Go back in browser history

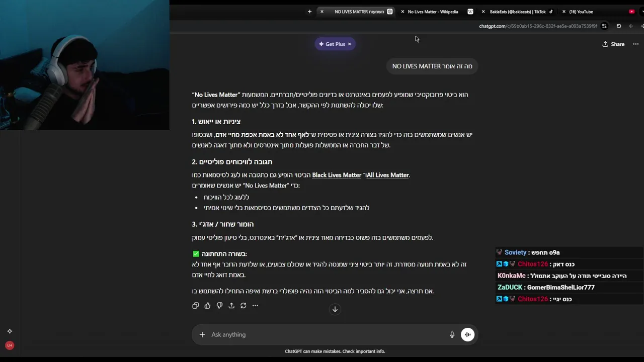point(631,26)
